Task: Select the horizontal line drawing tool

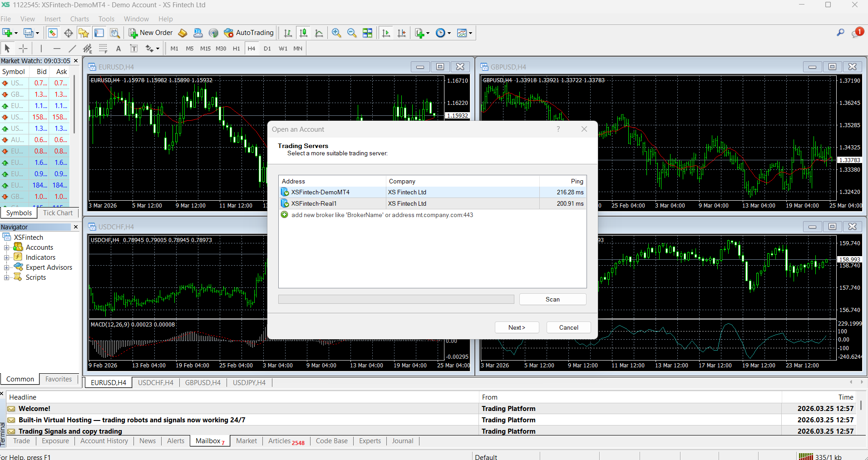Action: click(x=57, y=49)
